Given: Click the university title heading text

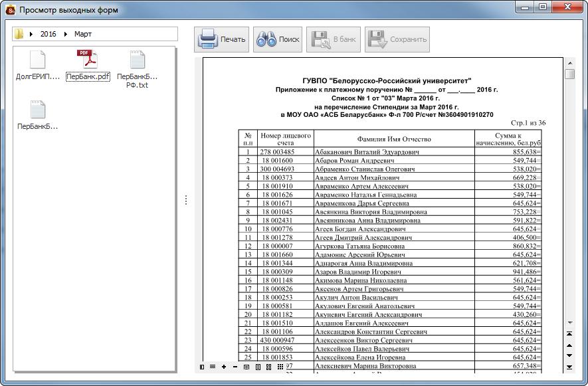Looking at the screenshot, I should (387, 80).
